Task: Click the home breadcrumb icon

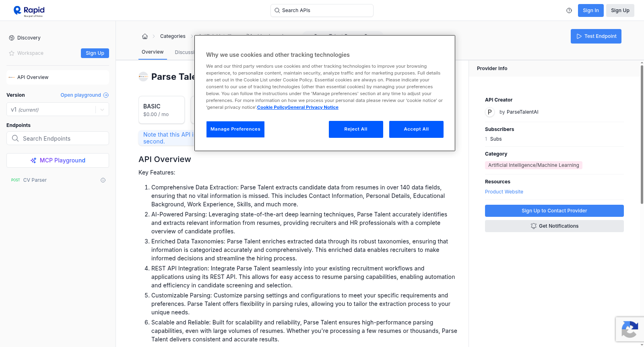Action: pos(145,36)
